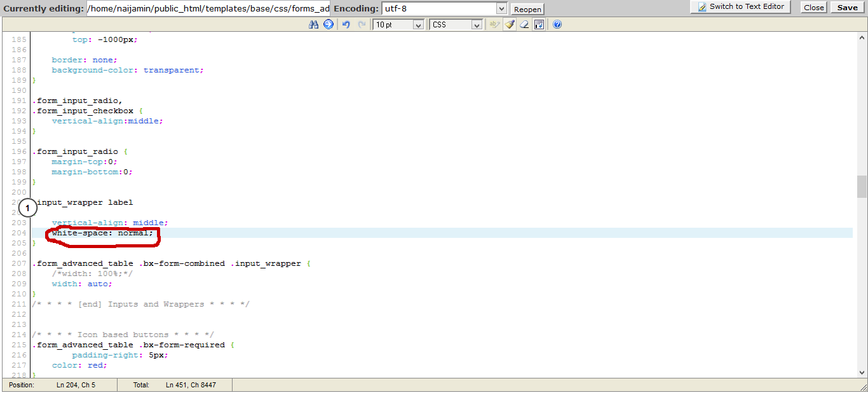Image resolution: width=868 pixels, height=395 pixels.
Task: Toggle word wrap icon
Action: coord(539,25)
